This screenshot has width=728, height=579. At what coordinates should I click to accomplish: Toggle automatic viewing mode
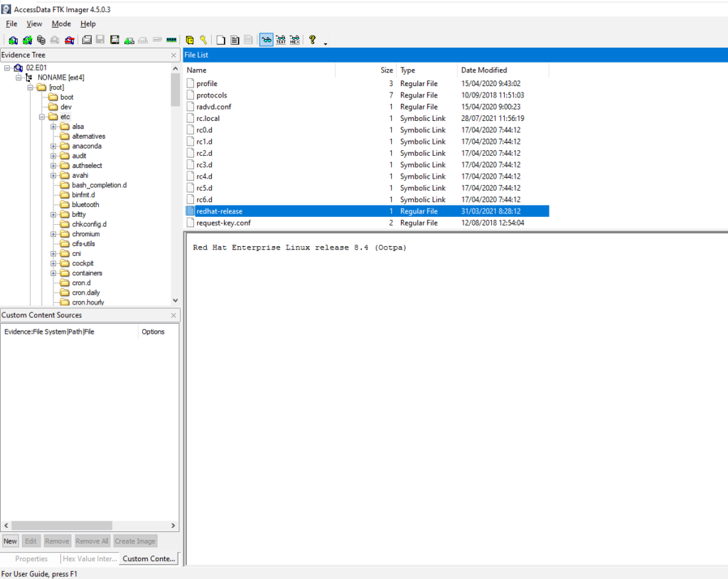267,40
